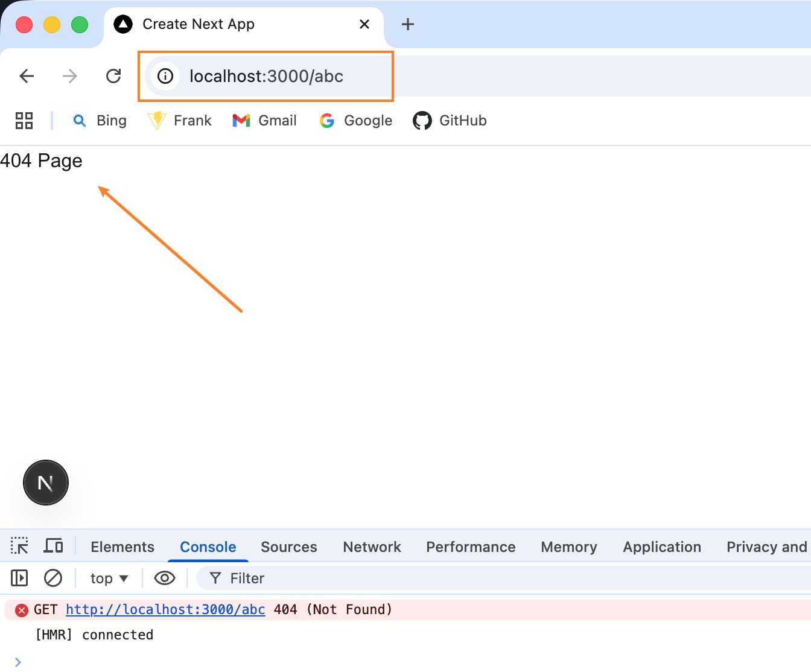811x672 pixels.
Task: Reload the current page
Action: point(113,76)
